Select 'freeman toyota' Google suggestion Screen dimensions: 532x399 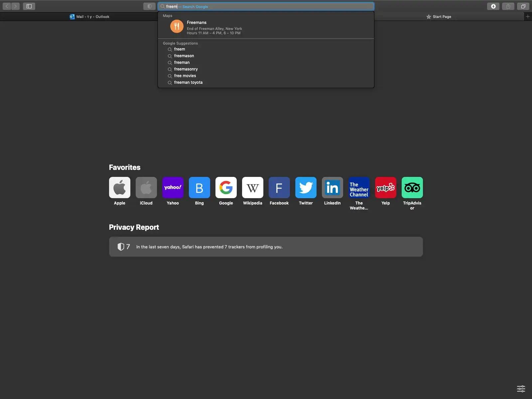click(x=266, y=82)
